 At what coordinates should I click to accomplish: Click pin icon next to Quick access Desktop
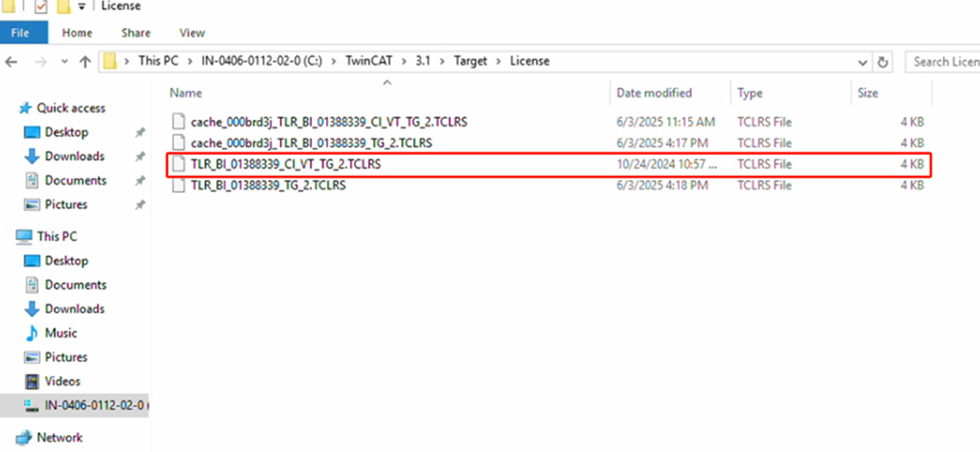click(x=140, y=133)
